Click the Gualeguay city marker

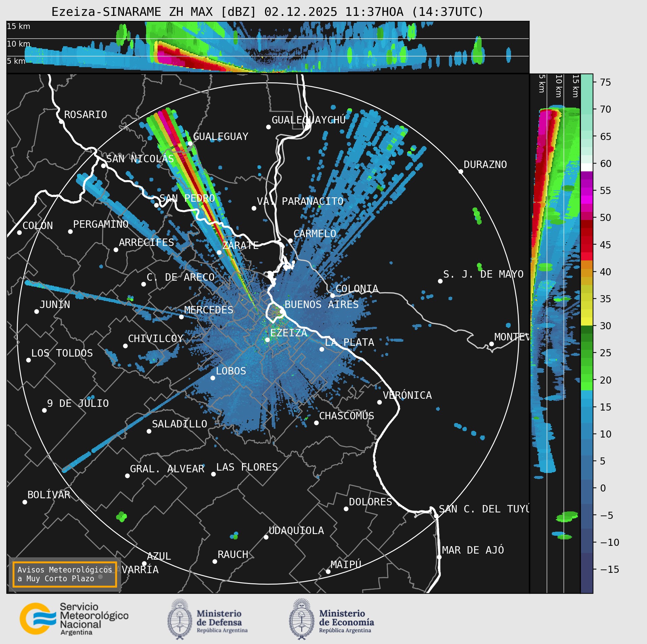tap(190, 144)
